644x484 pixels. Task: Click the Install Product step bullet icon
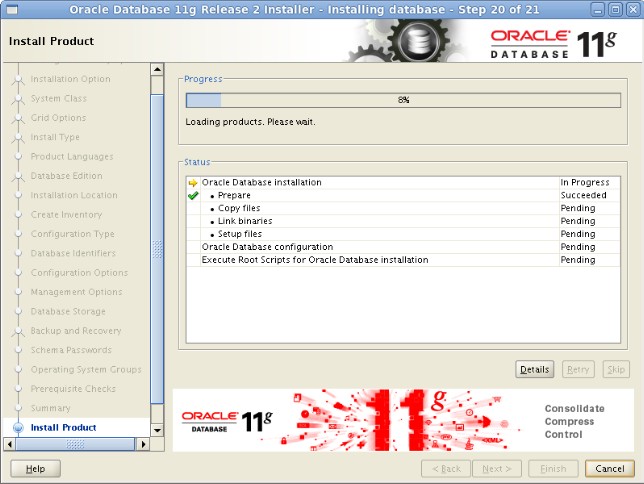[18, 428]
